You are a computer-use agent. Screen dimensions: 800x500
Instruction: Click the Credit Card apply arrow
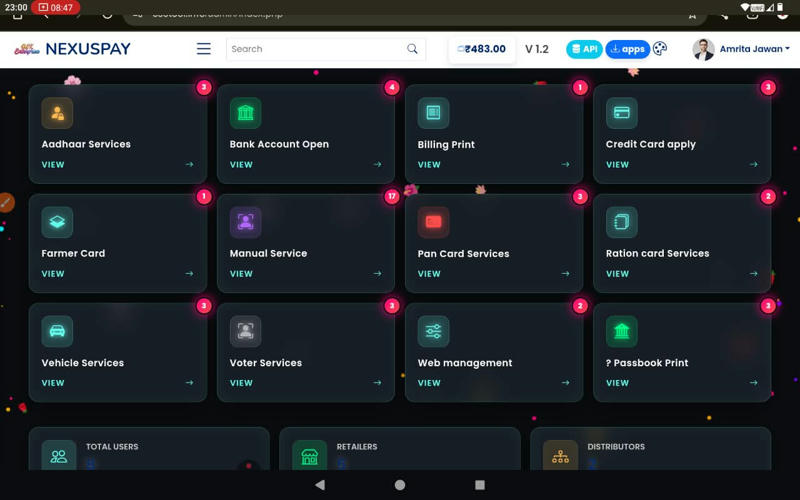pos(754,164)
